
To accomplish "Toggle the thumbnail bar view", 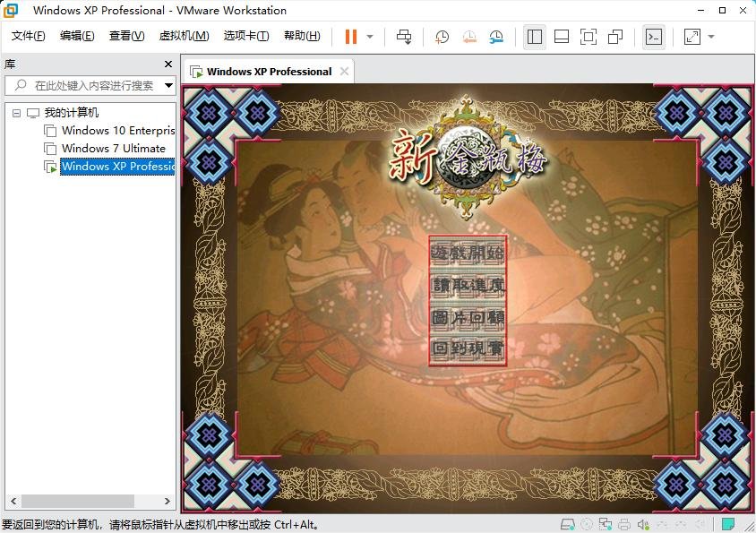I will [x=562, y=37].
